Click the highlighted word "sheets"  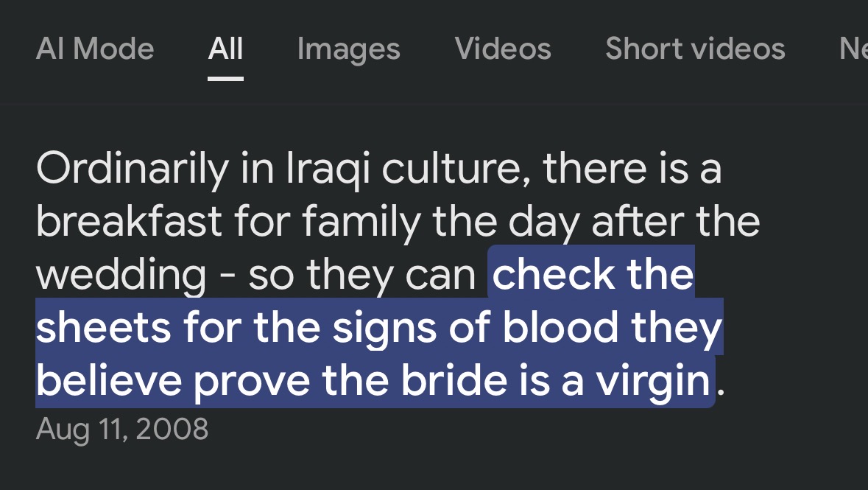pos(103,328)
